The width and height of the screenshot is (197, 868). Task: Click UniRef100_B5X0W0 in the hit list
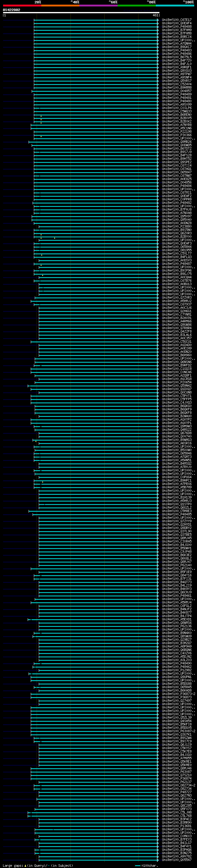tap(176, 450)
